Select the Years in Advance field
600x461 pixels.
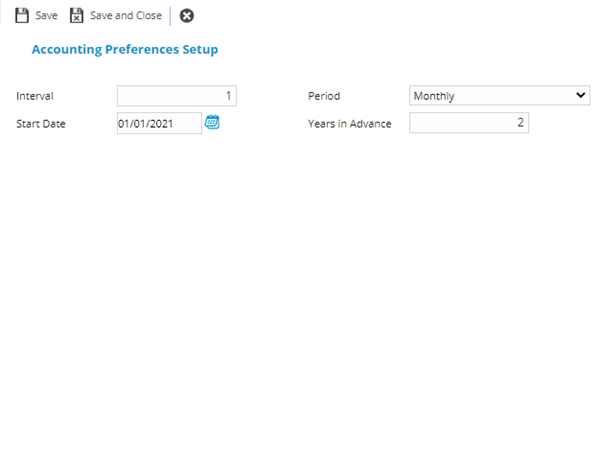tap(468, 123)
